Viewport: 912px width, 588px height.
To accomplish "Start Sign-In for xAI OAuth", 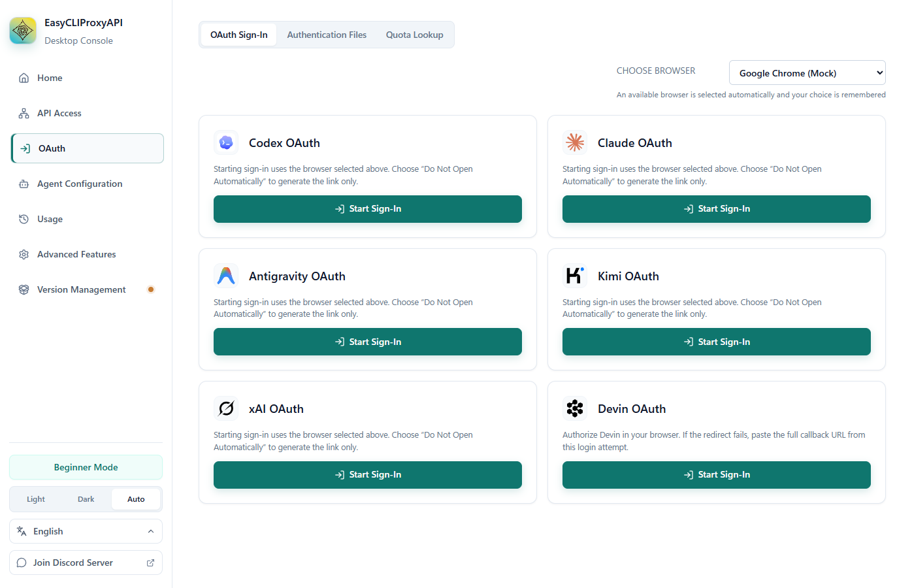I will point(368,475).
